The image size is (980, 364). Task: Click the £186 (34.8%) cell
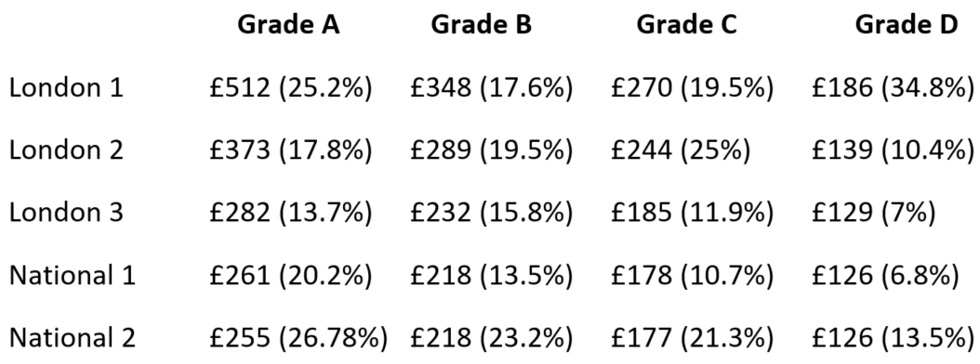894,88
